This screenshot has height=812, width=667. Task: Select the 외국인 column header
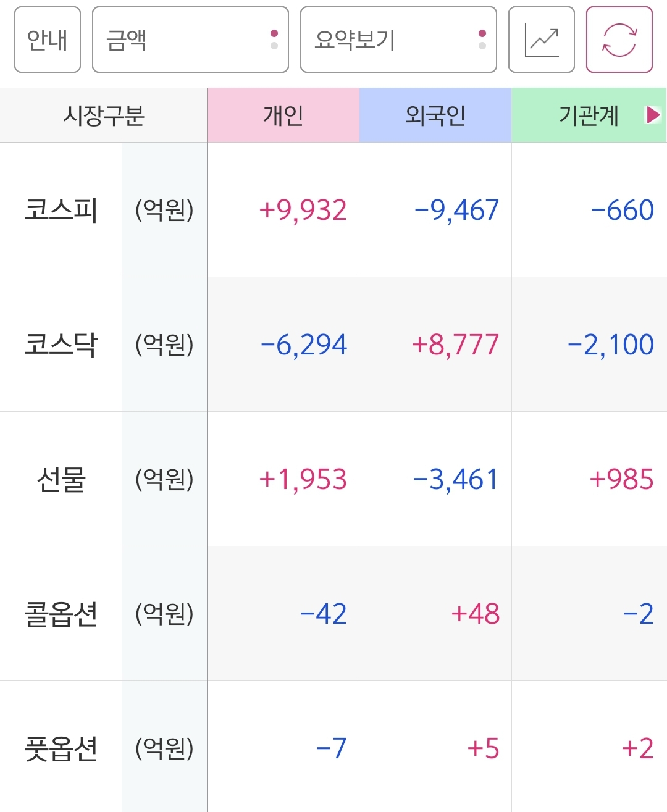tap(435, 115)
